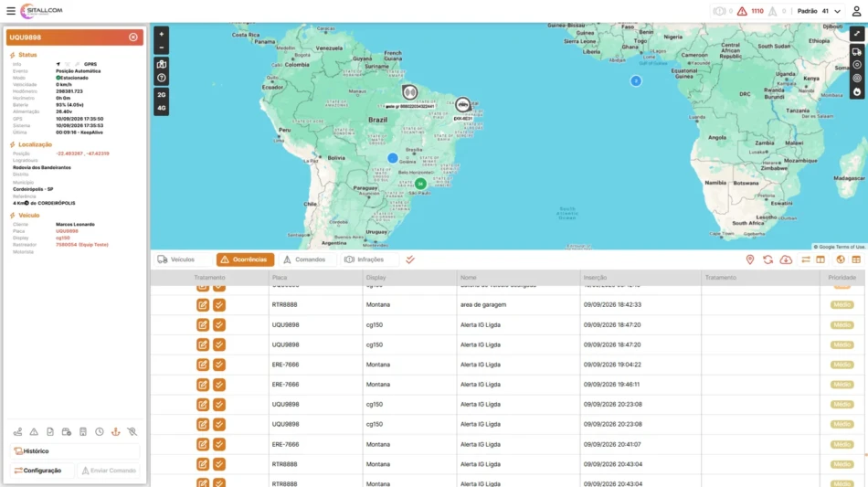
Task: Open the Histórico button
Action: (x=75, y=451)
